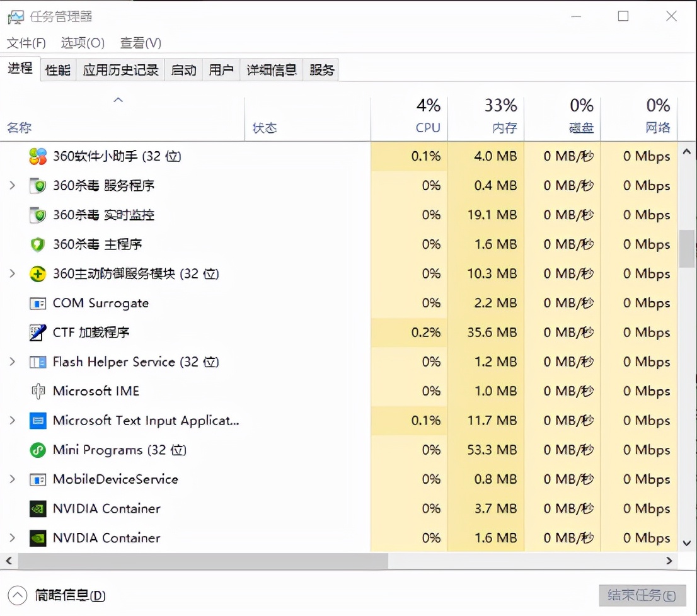This screenshot has height=616, width=697.
Task: Expand the MobileDeviceService process group
Action: [12, 479]
